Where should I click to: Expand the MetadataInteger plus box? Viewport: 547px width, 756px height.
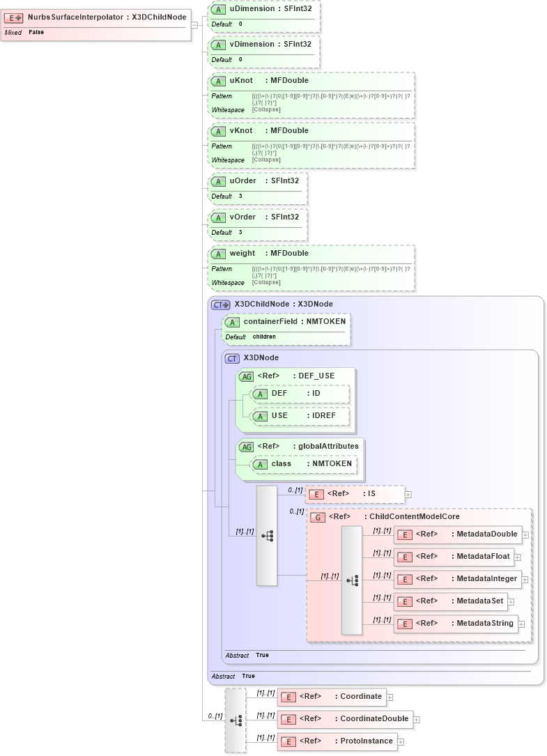[525, 580]
